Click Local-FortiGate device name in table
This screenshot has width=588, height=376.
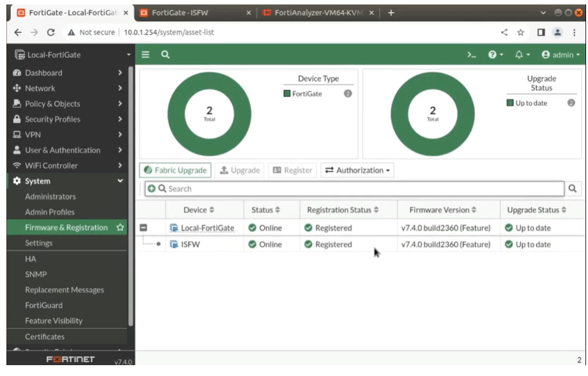207,228
